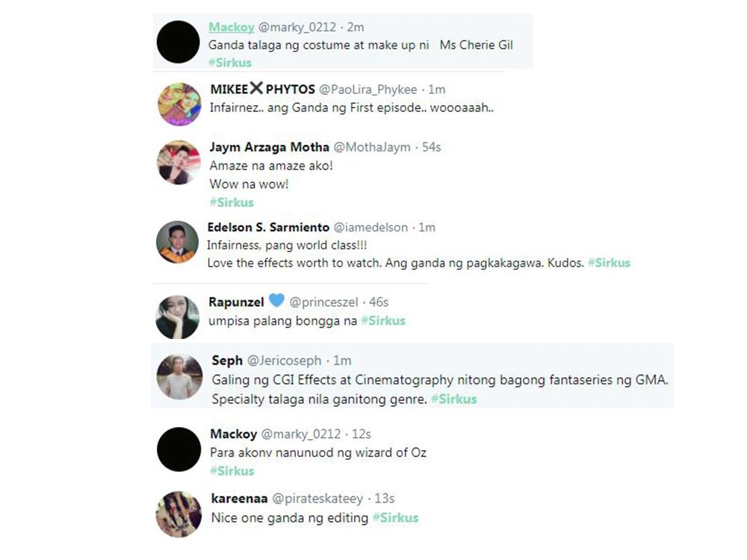Click Mackoy's avatar beside the Cherie Gil tweet
This screenshot has width=747, height=560.
point(178,42)
